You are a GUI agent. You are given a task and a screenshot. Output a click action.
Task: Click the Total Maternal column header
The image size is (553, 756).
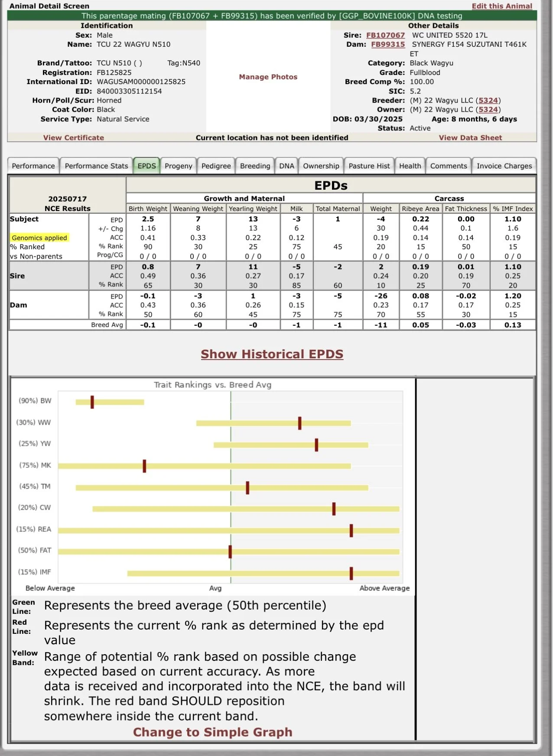coord(338,209)
